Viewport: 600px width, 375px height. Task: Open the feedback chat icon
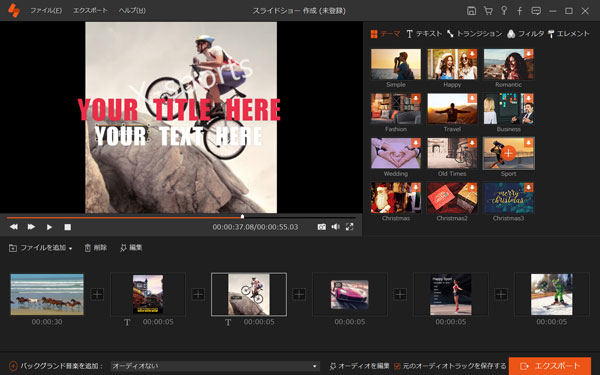[x=536, y=11]
